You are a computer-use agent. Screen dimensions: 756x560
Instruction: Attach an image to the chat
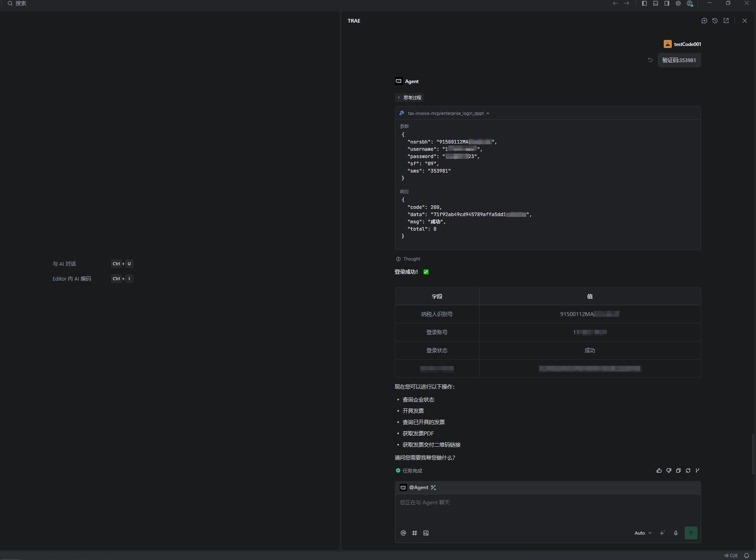point(426,533)
